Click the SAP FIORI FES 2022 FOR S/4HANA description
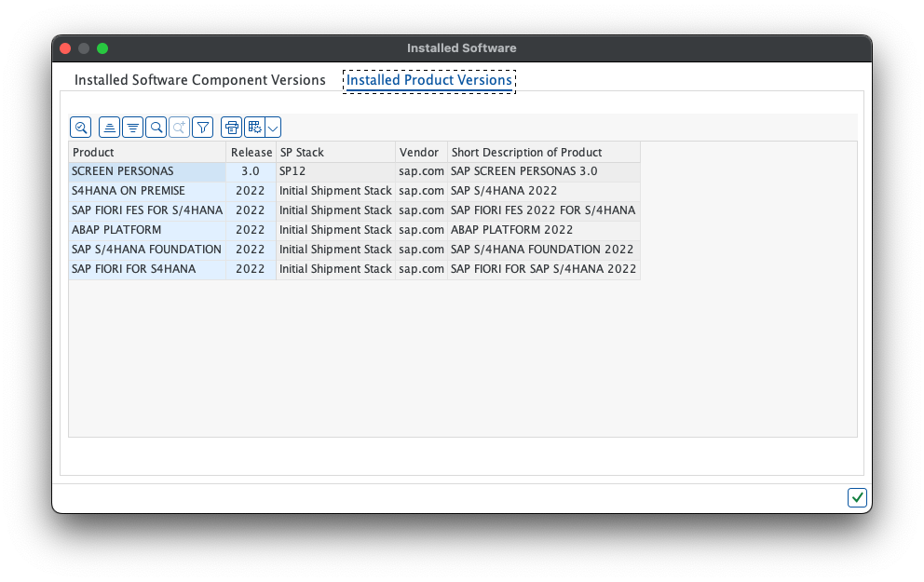924x582 pixels. pos(543,210)
